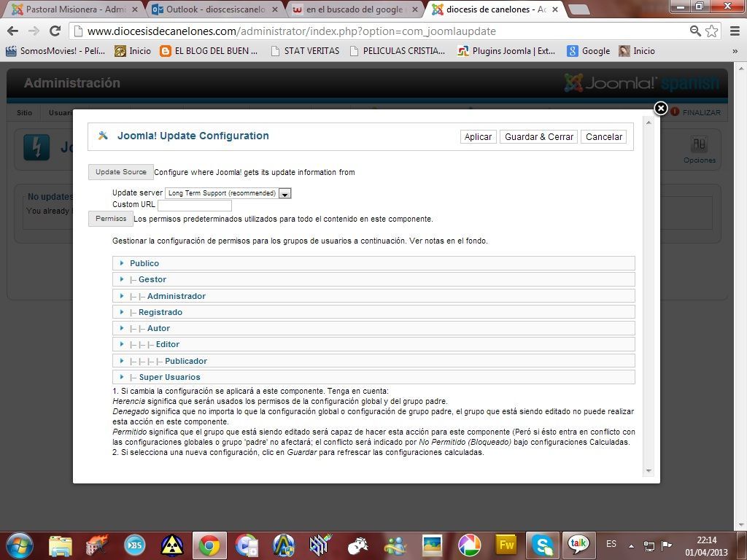
Task: Expand the Publicador permissions group
Action: pyautogui.click(x=373, y=360)
